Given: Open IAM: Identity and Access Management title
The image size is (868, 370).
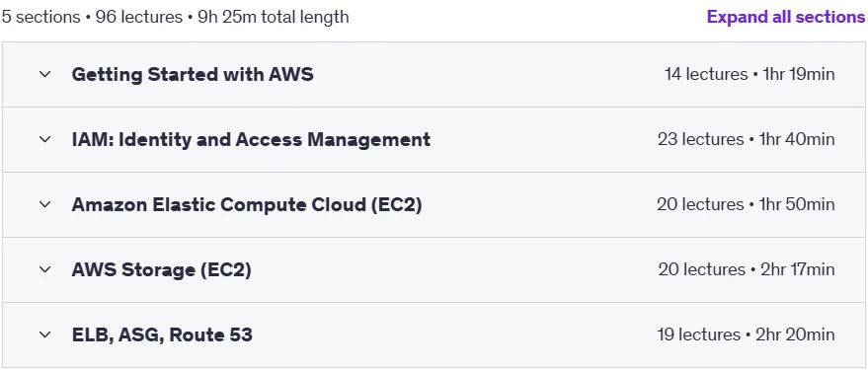Looking at the screenshot, I should [251, 139].
